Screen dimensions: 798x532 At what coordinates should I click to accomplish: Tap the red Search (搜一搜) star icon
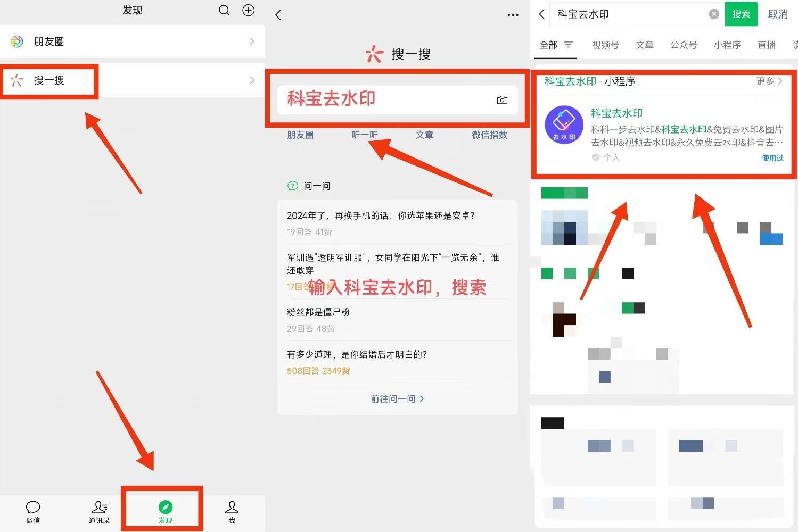click(x=17, y=80)
